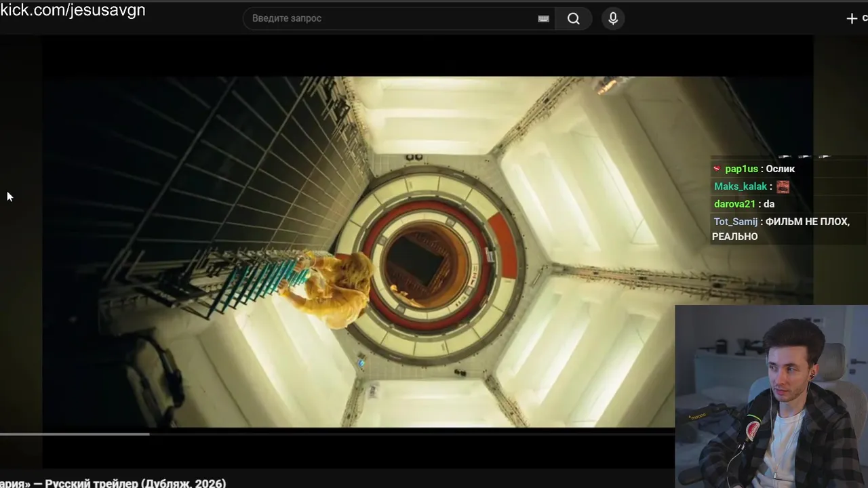The height and width of the screenshot is (488, 868).
Task: Open the on-screen keyboard icon in search
Action: coord(543,19)
